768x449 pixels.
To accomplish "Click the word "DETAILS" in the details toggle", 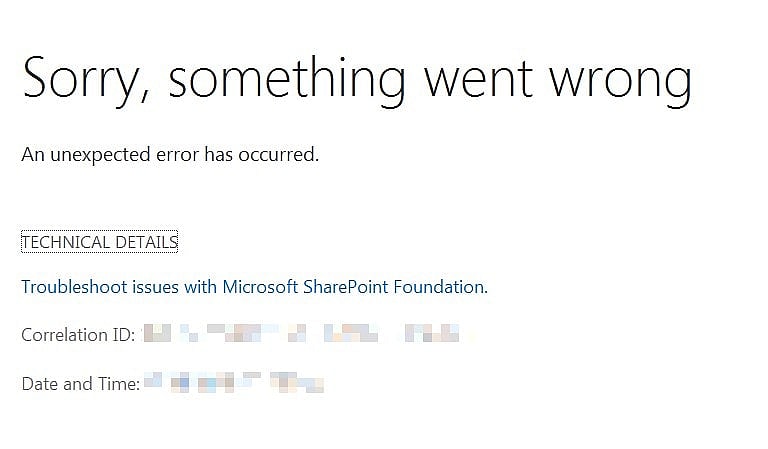I will pyautogui.click(x=146, y=242).
